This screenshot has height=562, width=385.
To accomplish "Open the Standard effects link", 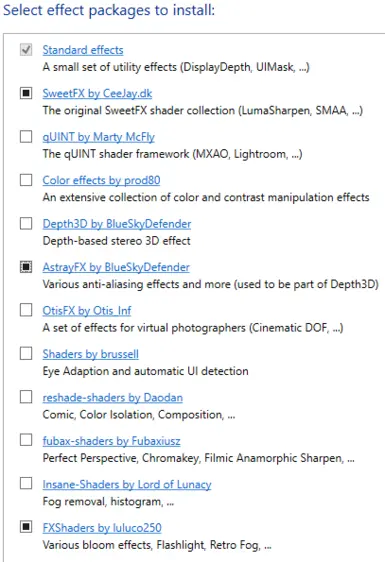I will pos(83,50).
